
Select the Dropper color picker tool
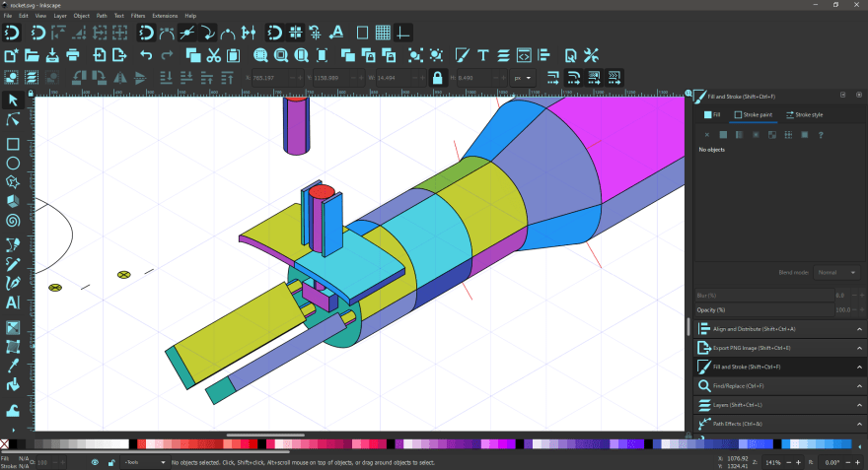13,366
